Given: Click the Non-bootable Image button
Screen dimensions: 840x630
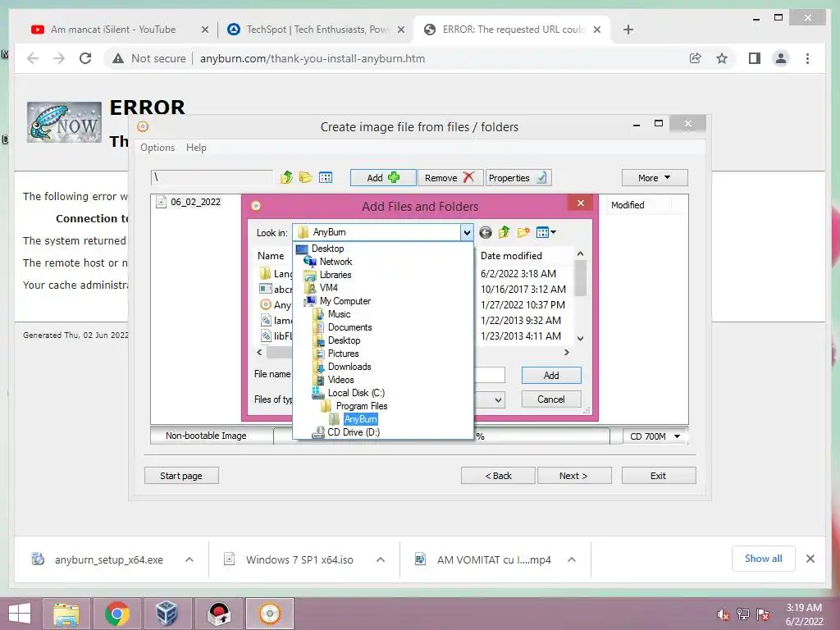Looking at the screenshot, I should pos(206,436).
